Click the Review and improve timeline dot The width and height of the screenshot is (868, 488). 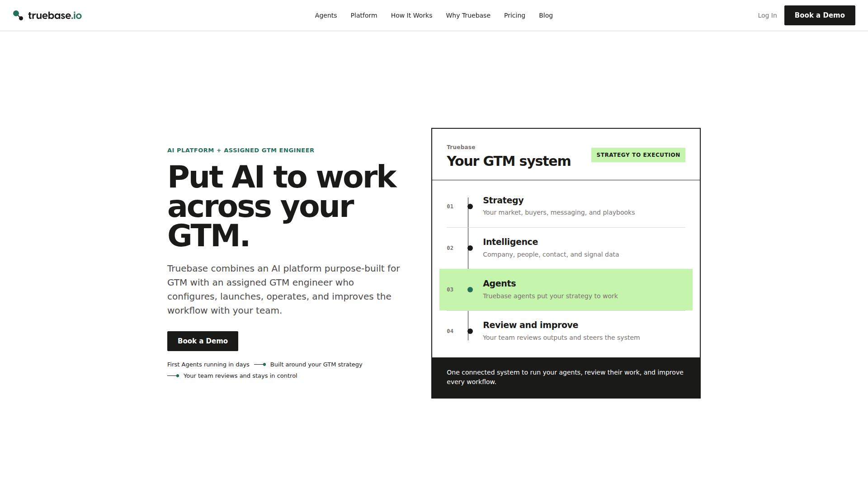[470, 331]
